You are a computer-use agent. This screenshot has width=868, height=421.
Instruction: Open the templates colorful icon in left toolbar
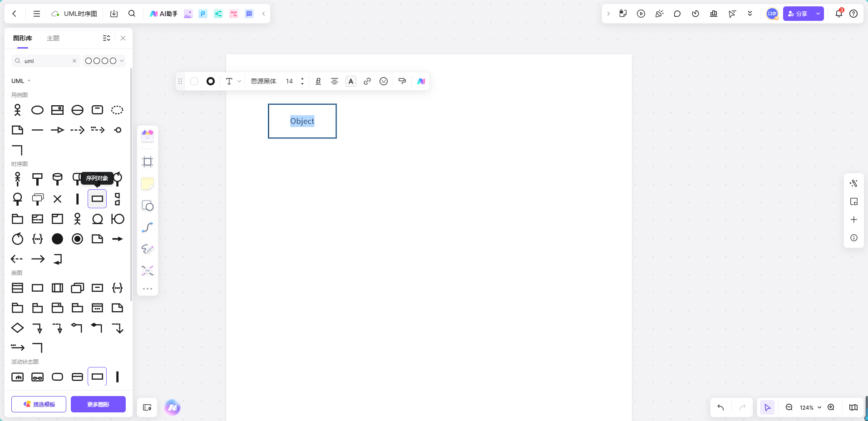[x=148, y=136]
